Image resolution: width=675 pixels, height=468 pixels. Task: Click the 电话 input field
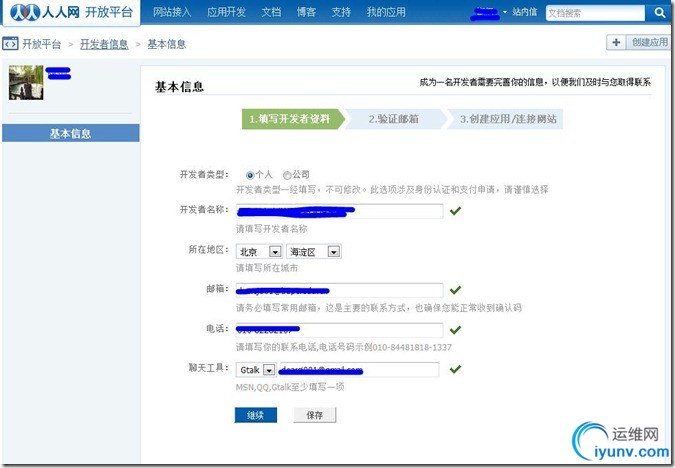(x=340, y=330)
